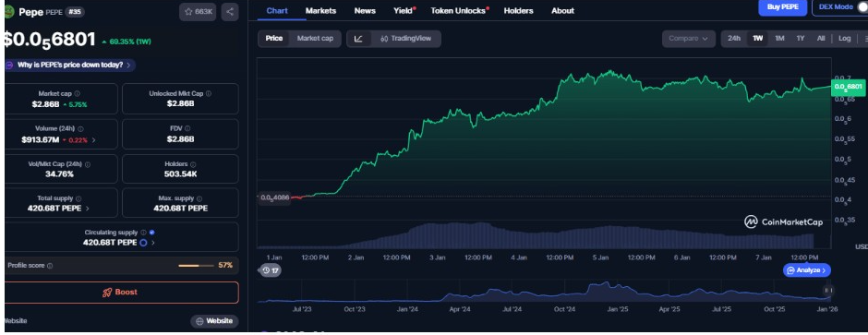Select the 24h time range

click(x=734, y=39)
